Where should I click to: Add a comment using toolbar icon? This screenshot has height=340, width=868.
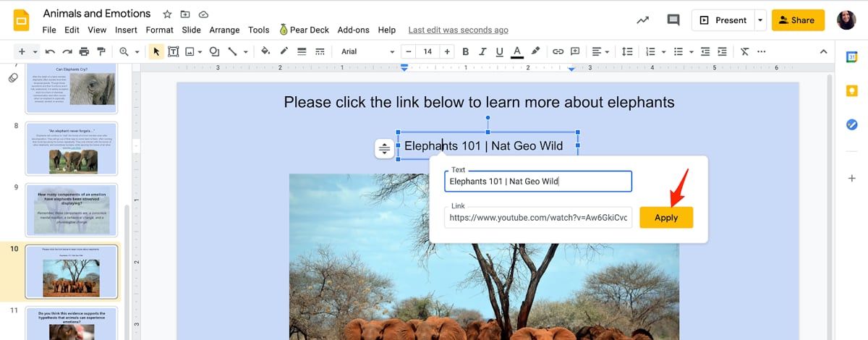[x=576, y=51]
